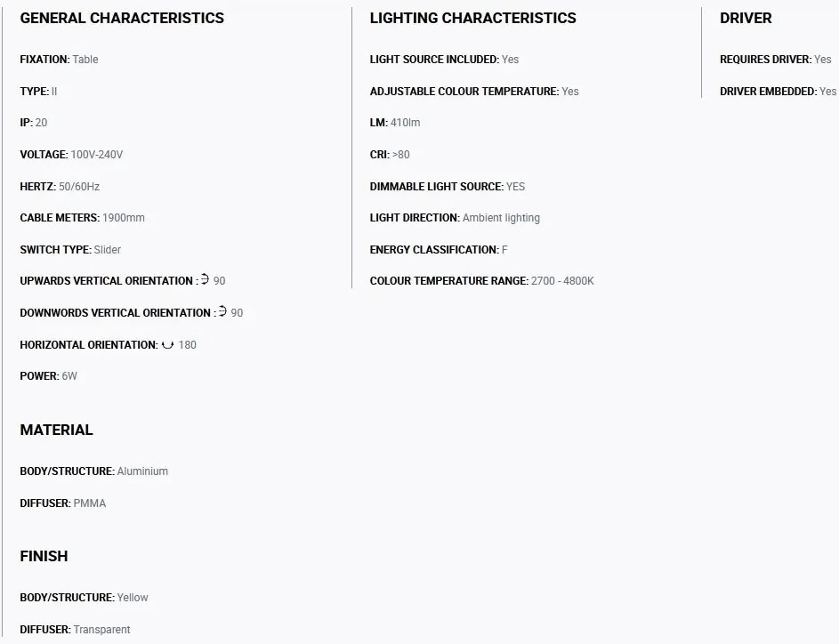Select the Diffuser PMMA material entry
The width and height of the screenshot is (839, 644).
pyautogui.click(x=62, y=503)
